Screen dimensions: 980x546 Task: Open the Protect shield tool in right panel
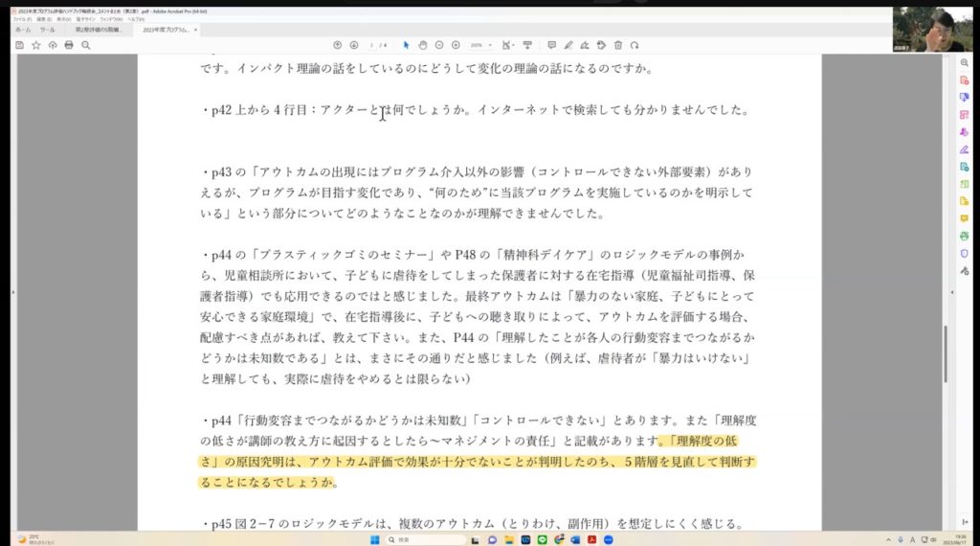click(x=964, y=253)
